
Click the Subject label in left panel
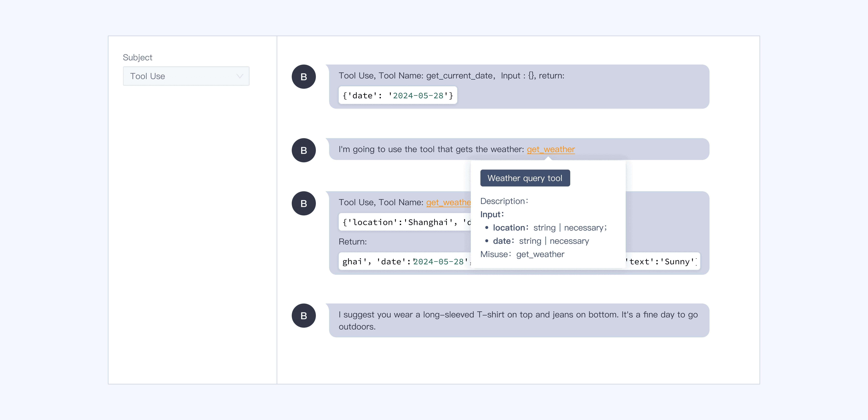click(137, 57)
